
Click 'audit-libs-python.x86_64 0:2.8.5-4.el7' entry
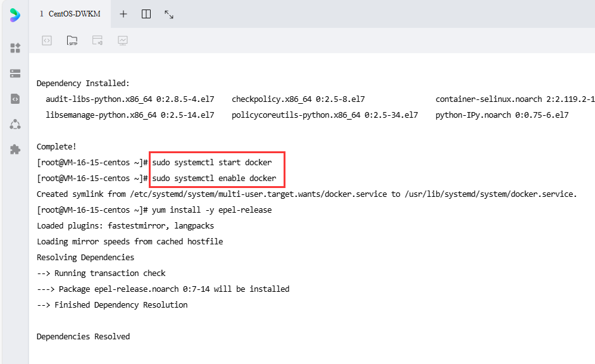(x=130, y=99)
